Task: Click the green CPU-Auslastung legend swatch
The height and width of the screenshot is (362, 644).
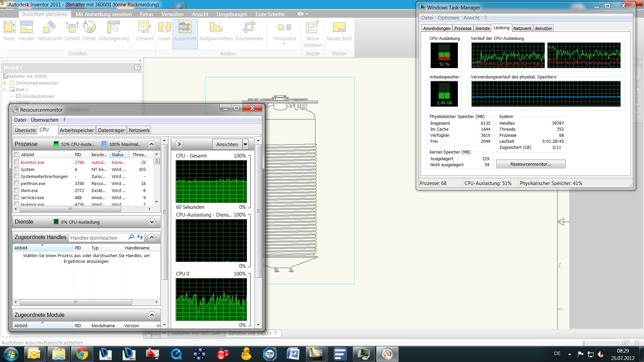Action: click(x=56, y=144)
